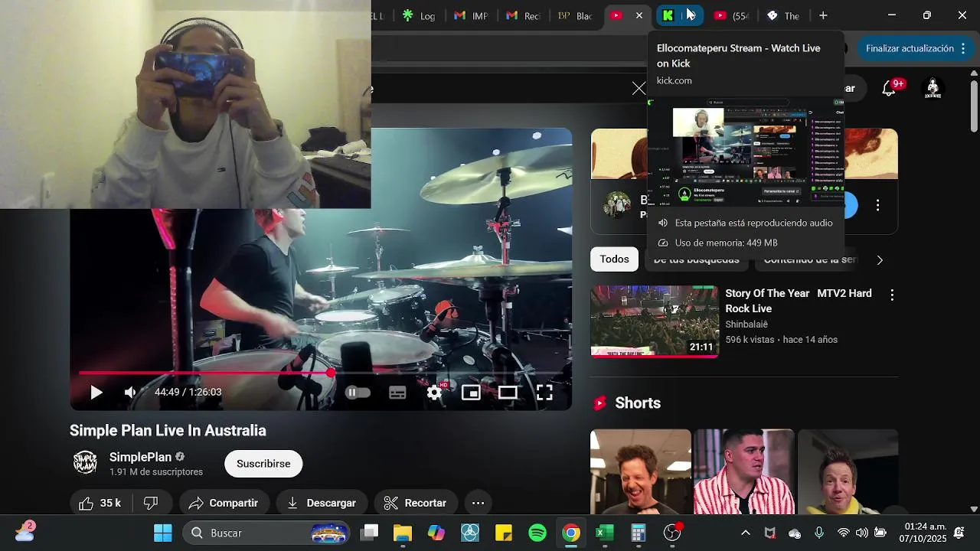Open Excel from taskbar
This screenshot has width=980, height=551.
605,533
